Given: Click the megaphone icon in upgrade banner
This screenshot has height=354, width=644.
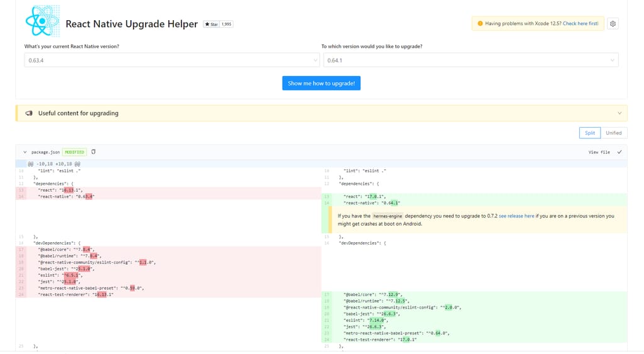Looking at the screenshot, I should pyautogui.click(x=29, y=113).
